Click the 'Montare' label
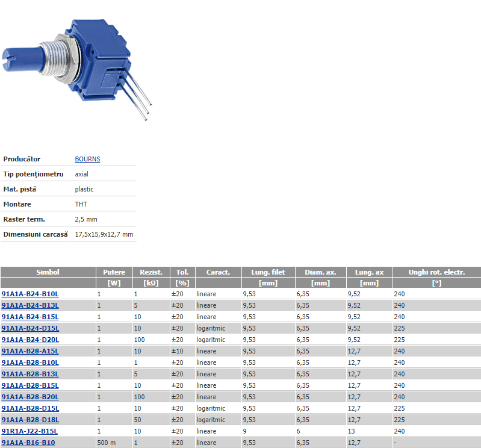This screenshot has height=448, width=481. (x=17, y=204)
